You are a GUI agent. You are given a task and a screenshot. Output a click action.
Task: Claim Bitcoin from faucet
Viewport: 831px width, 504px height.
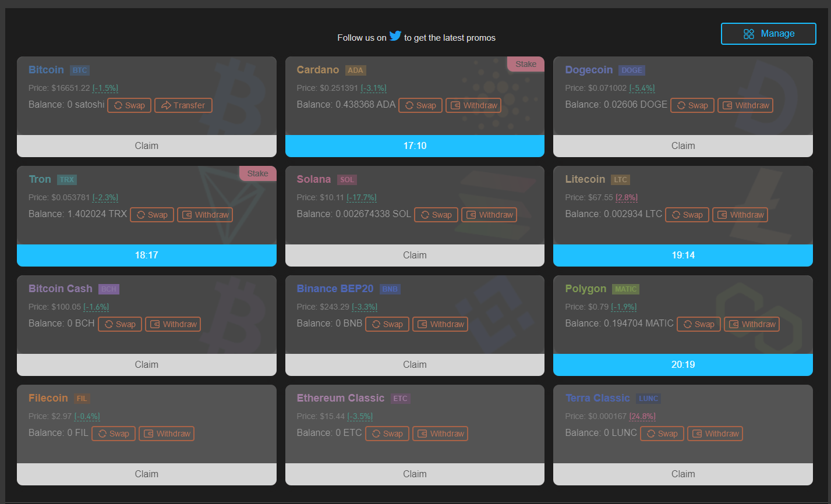point(147,146)
